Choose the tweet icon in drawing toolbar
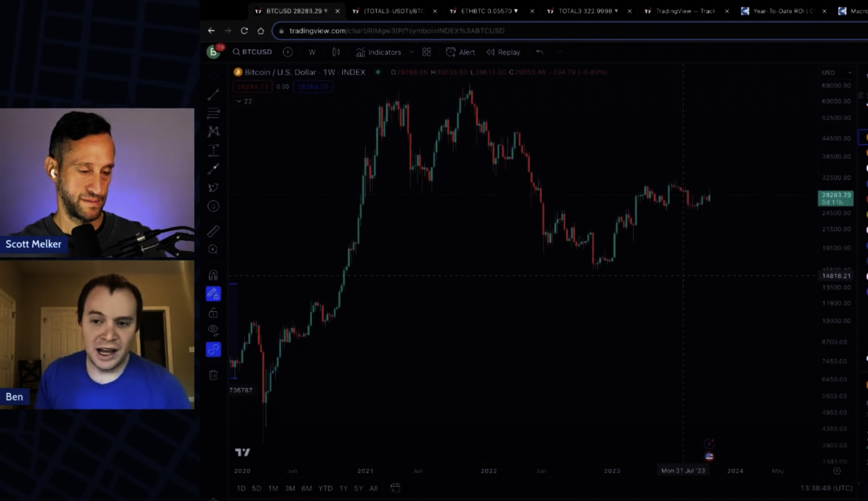The height and width of the screenshot is (501, 868). click(213, 187)
